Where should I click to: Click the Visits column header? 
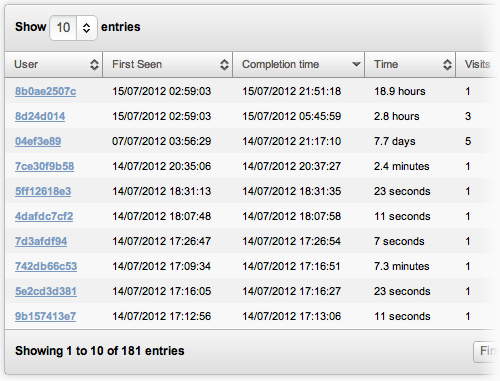(x=477, y=64)
